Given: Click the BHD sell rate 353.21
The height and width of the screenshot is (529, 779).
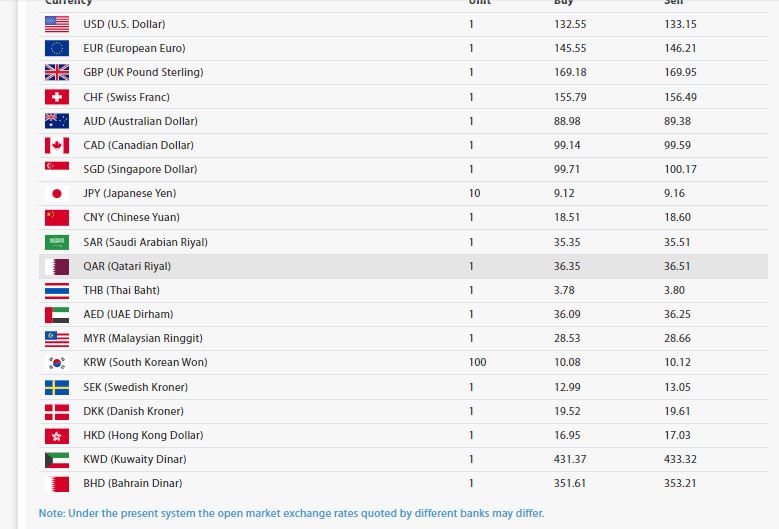Looking at the screenshot, I should (680, 483).
